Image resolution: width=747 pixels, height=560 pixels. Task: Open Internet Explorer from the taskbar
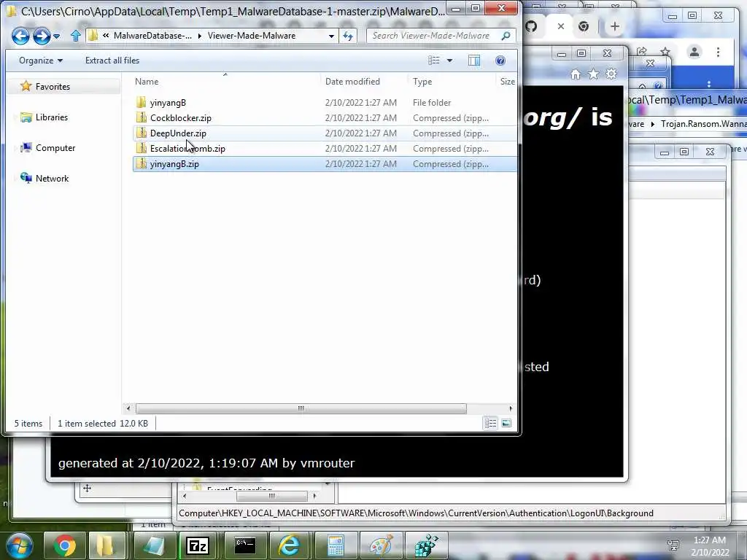click(x=290, y=545)
